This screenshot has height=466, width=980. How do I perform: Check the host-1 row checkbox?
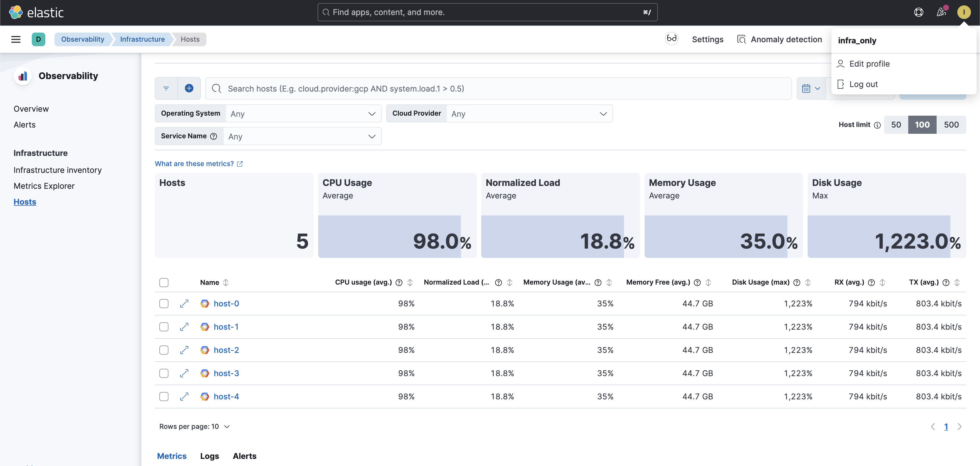[x=164, y=327]
